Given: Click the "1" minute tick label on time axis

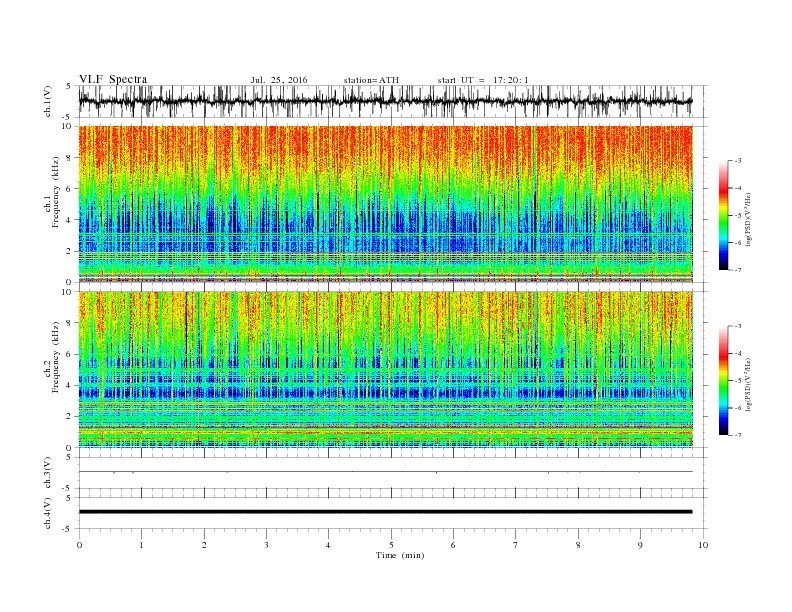Looking at the screenshot, I should 141,545.
